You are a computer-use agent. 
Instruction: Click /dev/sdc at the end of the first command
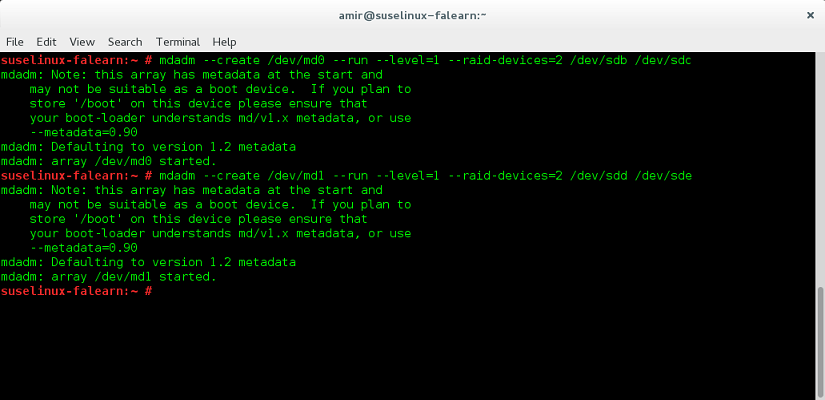[x=662, y=61]
